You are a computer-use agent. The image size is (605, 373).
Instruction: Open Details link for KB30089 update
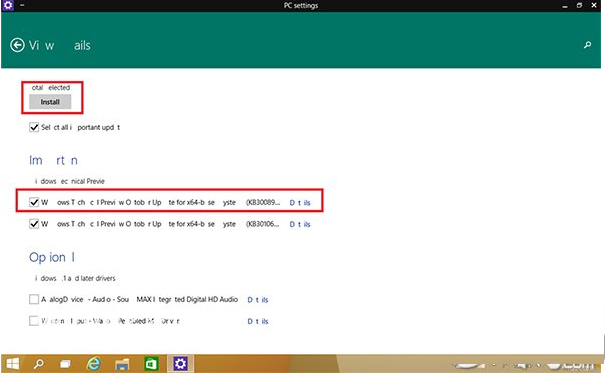click(300, 203)
